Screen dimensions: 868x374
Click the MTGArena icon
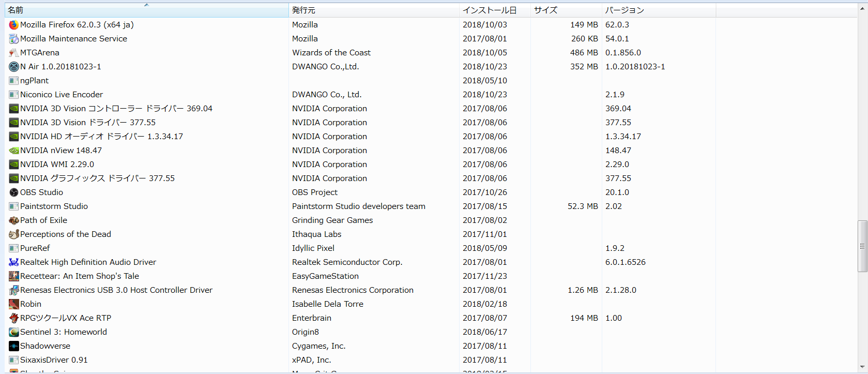click(x=14, y=53)
